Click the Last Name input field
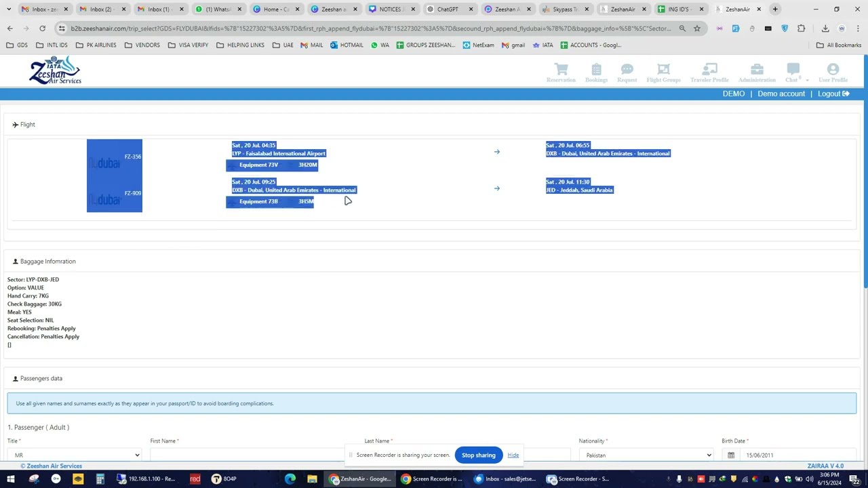 (x=467, y=455)
